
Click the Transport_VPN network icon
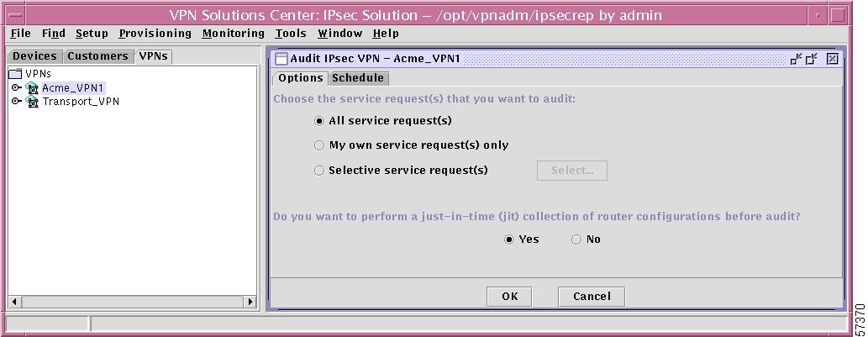click(32, 102)
